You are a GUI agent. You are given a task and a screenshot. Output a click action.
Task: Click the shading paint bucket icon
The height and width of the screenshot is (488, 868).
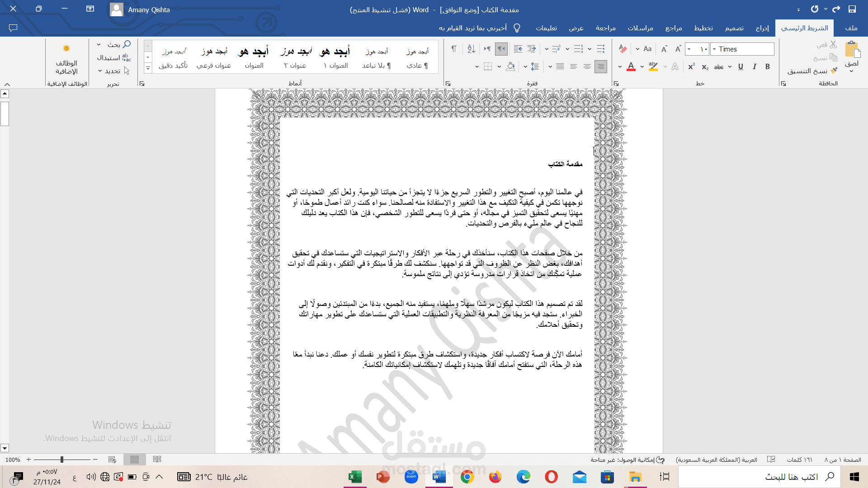510,66
